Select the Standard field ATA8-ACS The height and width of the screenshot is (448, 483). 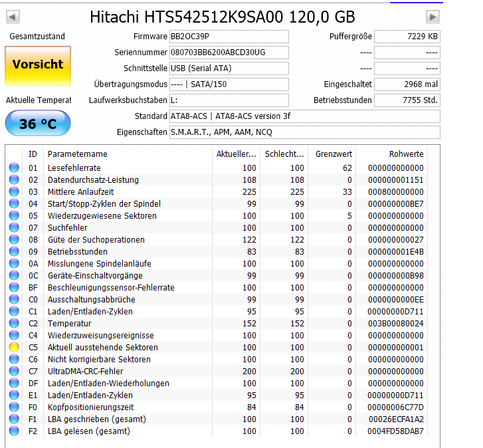coord(305,116)
